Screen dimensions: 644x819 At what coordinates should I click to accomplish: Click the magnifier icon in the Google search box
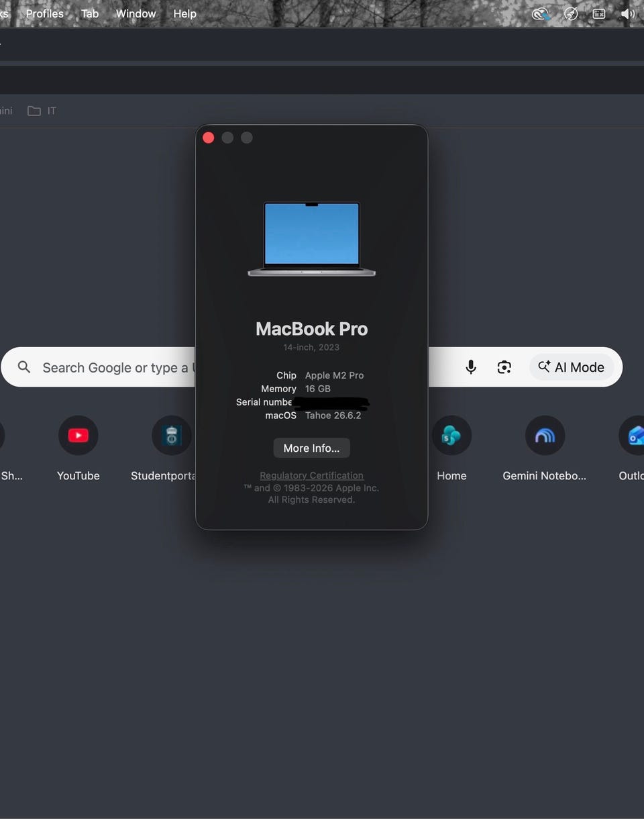pyautogui.click(x=24, y=367)
